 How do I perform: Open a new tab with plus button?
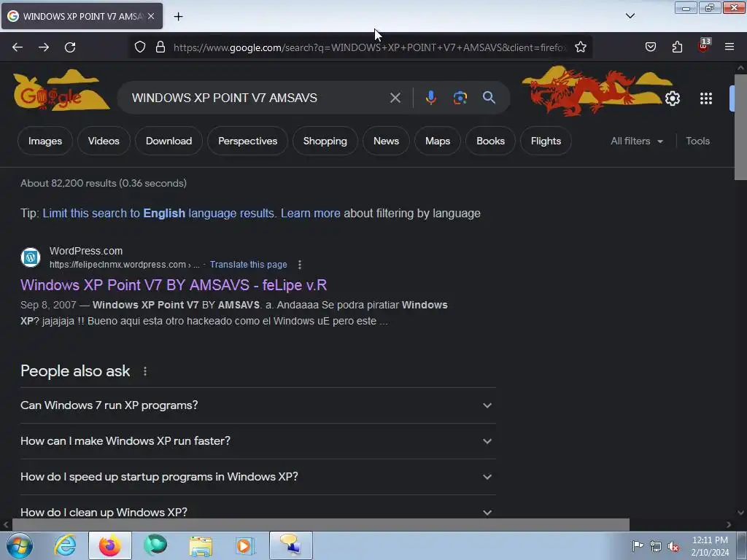178,17
